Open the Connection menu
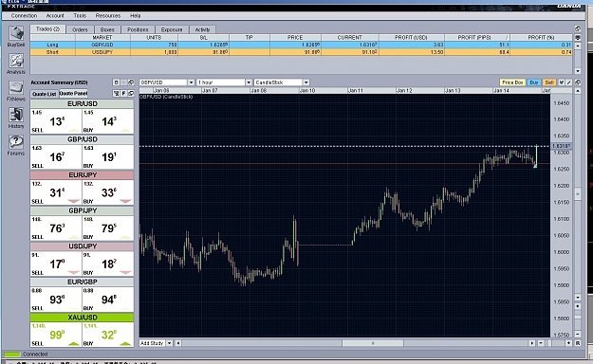 pos(24,16)
